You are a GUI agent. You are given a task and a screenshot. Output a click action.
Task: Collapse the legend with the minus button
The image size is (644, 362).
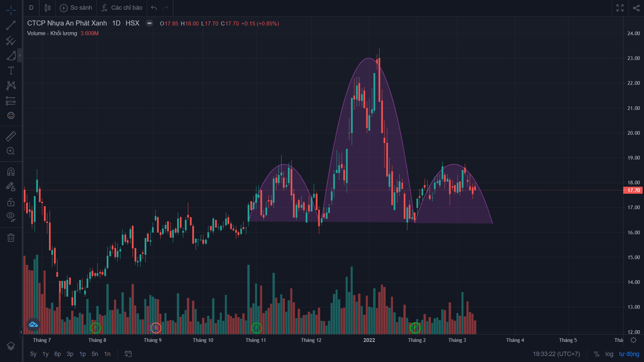150,23
